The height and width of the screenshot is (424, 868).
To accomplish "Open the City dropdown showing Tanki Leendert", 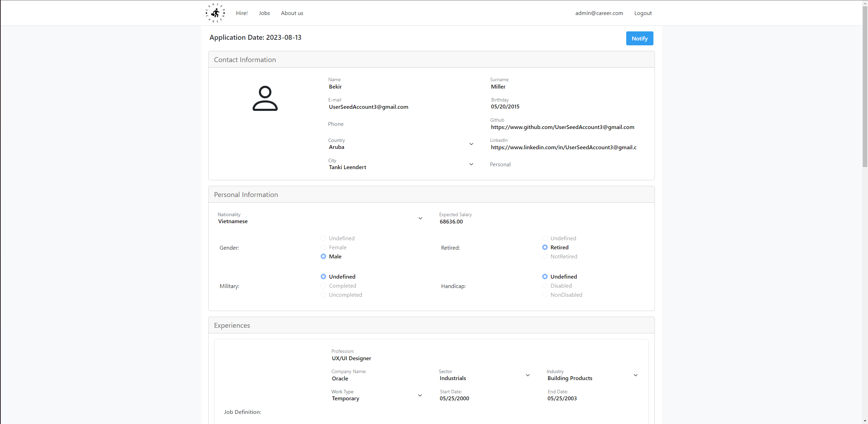I will click(401, 164).
